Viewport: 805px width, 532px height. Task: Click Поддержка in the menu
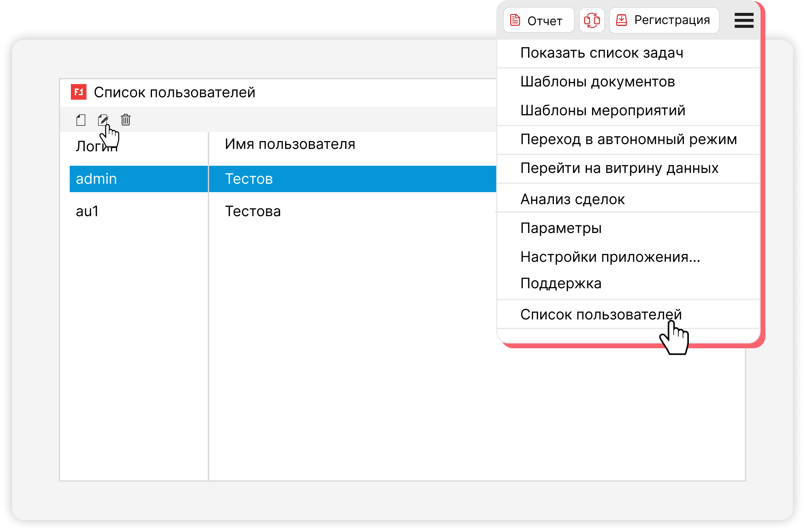click(x=561, y=283)
